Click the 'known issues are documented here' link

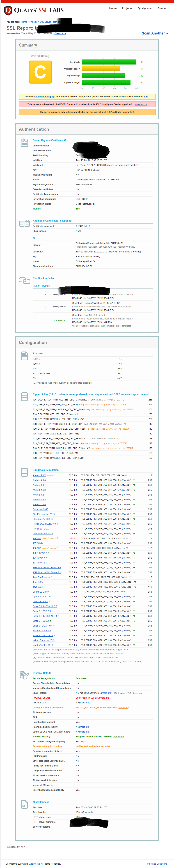(146, 97)
